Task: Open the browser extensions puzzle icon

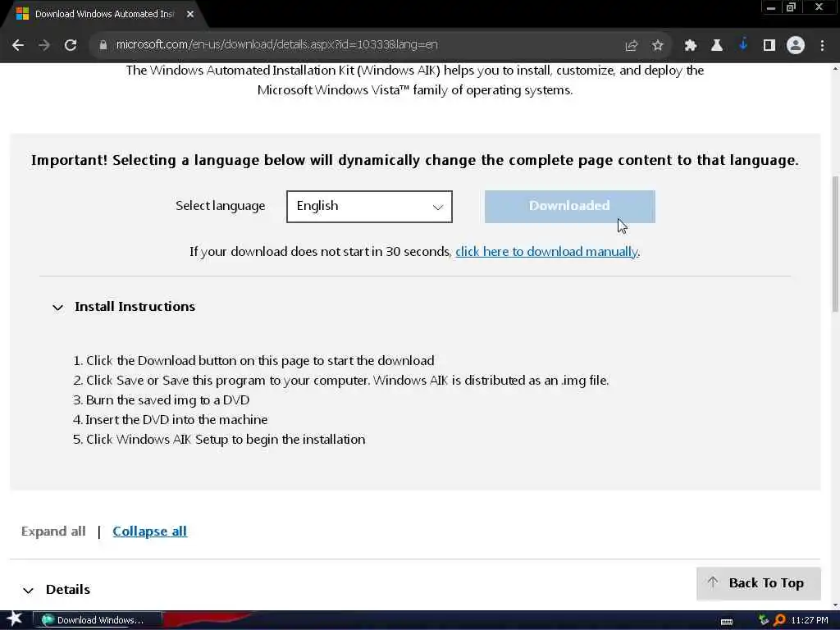Action: 690,46
